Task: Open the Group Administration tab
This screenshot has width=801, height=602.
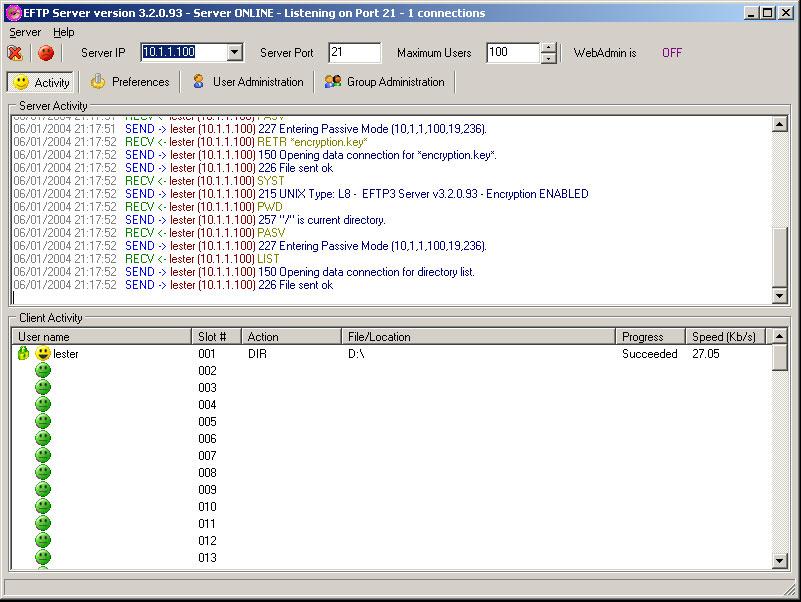Action: [384, 82]
